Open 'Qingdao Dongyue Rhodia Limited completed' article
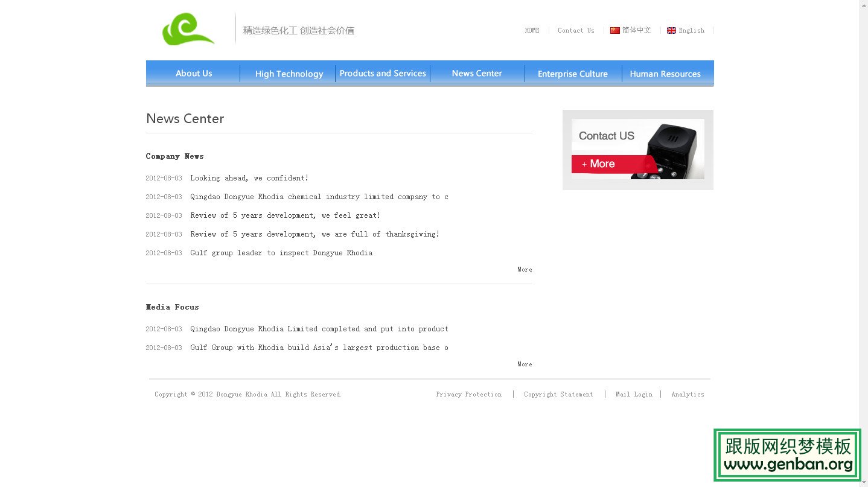 [319, 329]
